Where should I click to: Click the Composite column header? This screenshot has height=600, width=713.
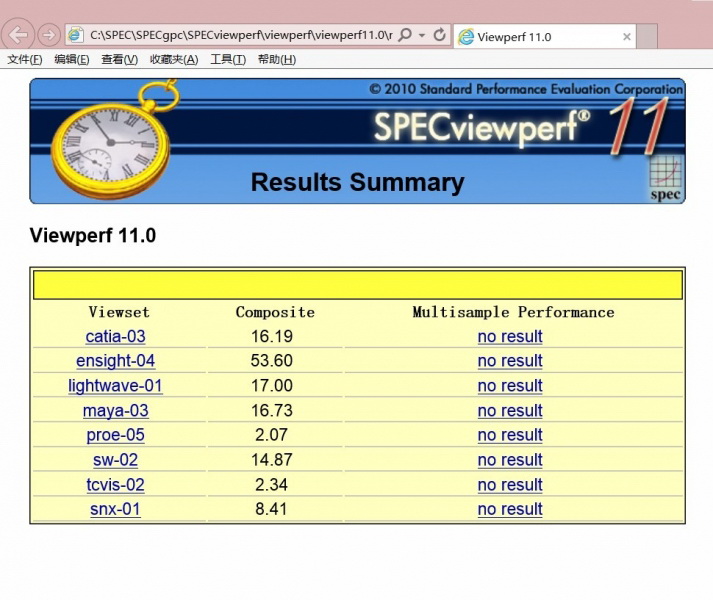click(x=275, y=312)
